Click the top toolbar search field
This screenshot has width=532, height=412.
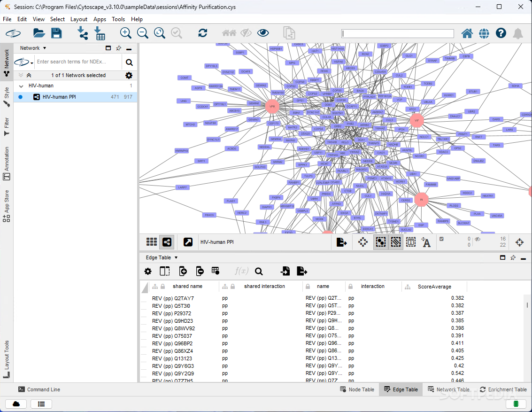[397, 33]
